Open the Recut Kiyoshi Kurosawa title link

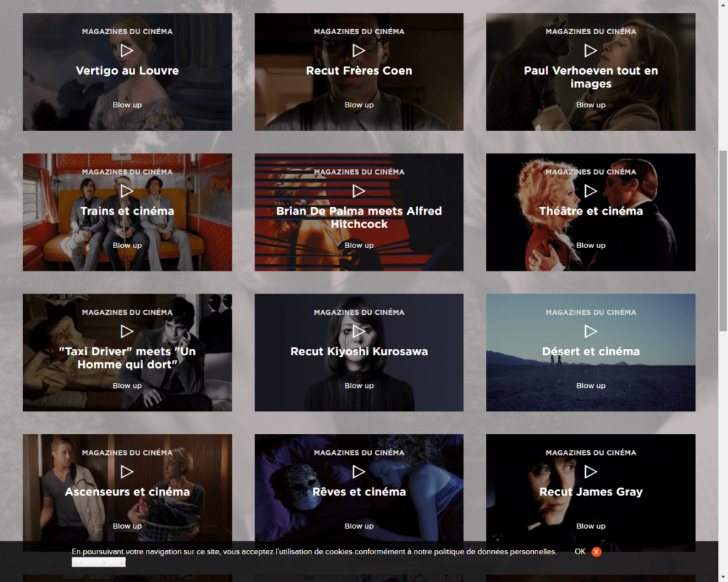[359, 351]
